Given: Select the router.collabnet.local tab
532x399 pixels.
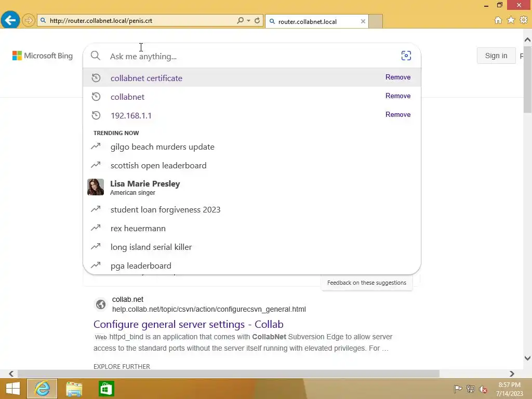Looking at the screenshot, I should tap(316, 21).
